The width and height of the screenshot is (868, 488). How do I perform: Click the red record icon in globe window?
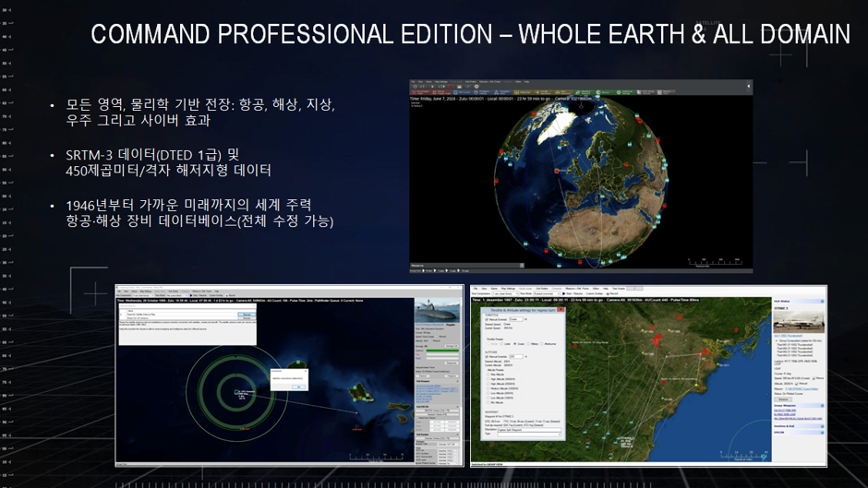(451, 87)
